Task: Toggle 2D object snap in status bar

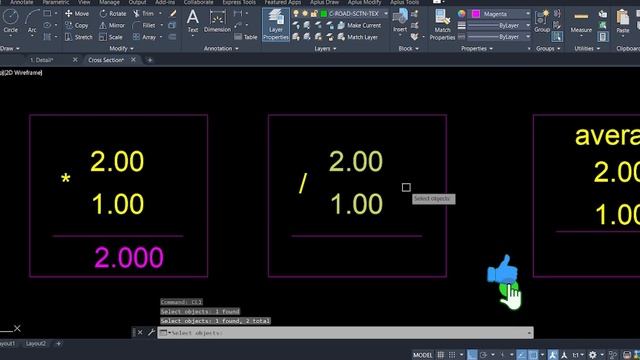Action: point(533,355)
